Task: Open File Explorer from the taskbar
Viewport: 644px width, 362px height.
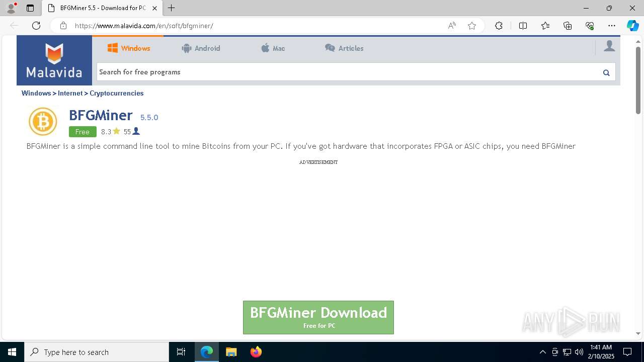Action: point(231,352)
